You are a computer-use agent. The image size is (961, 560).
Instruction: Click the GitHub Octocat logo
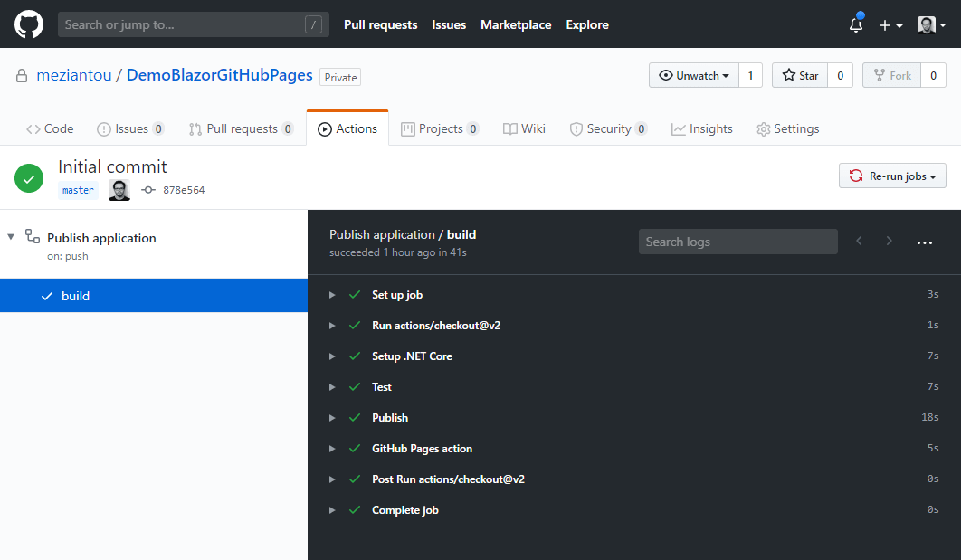29,24
